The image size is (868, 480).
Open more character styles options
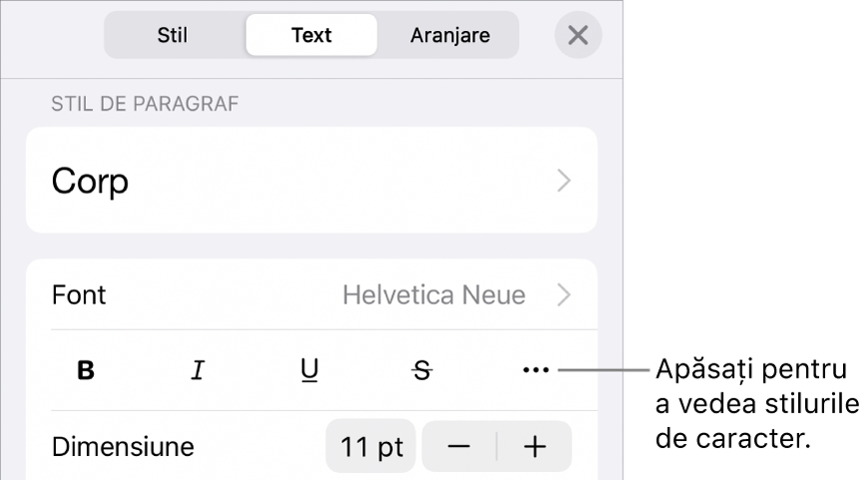pyautogui.click(x=536, y=370)
